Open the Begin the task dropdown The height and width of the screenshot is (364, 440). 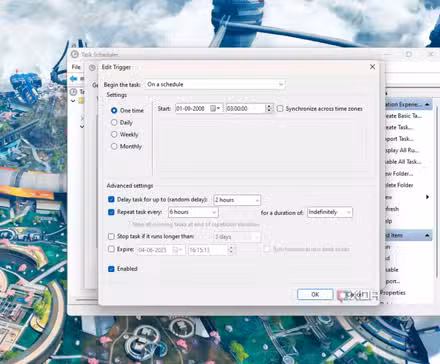(x=215, y=84)
